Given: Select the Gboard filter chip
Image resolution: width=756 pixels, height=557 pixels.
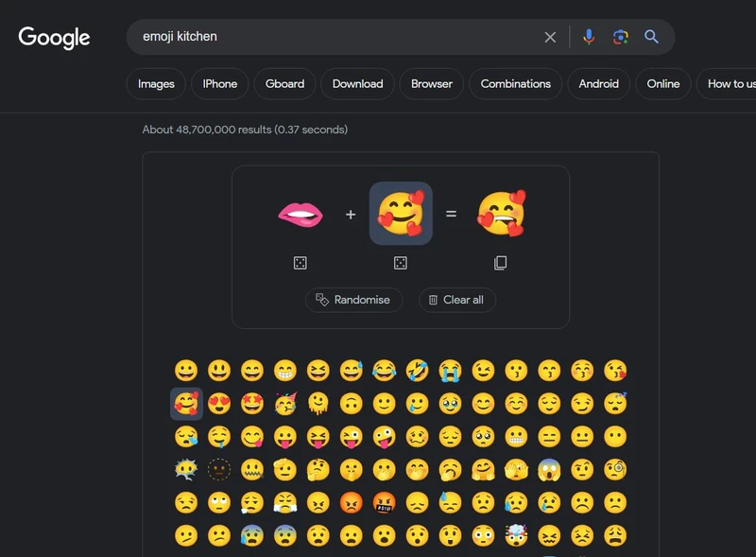Looking at the screenshot, I should [284, 83].
